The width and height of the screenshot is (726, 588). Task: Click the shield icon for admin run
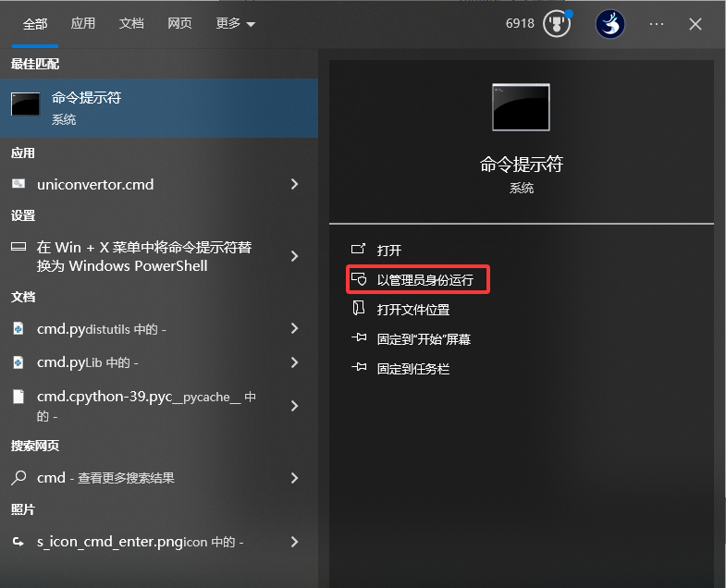358,278
